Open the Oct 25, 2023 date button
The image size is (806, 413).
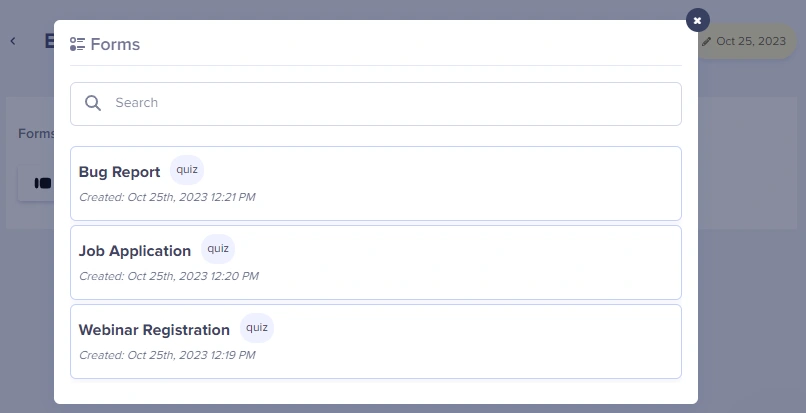pyautogui.click(x=750, y=42)
